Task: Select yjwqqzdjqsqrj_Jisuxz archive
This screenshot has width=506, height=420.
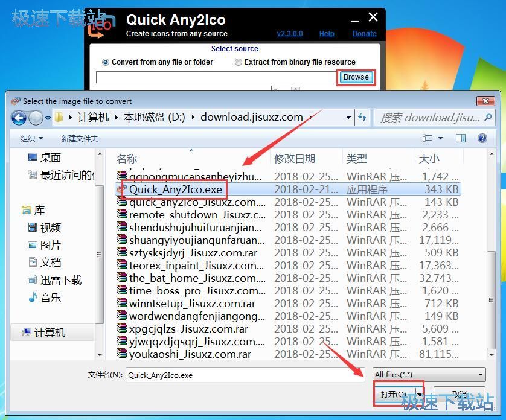Action: (288, 342)
